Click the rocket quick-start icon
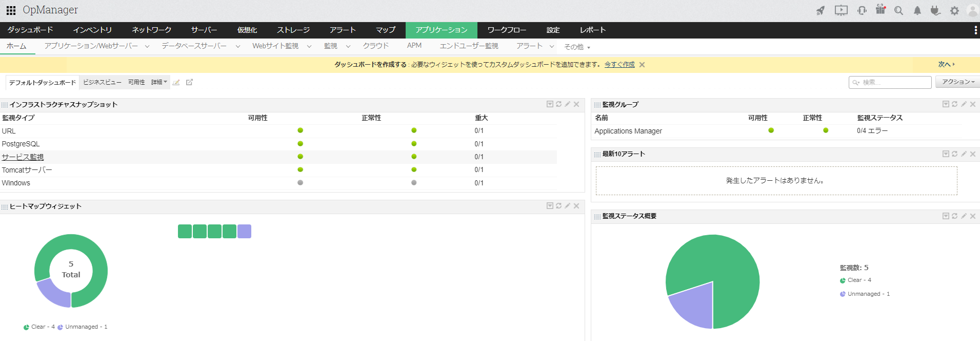This screenshot has height=341, width=980. click(821, 11)
